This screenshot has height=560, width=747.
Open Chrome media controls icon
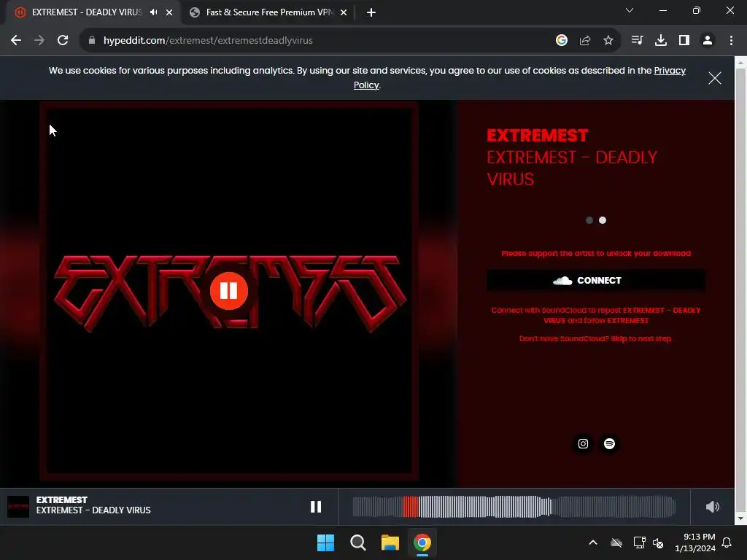[637, 41]
